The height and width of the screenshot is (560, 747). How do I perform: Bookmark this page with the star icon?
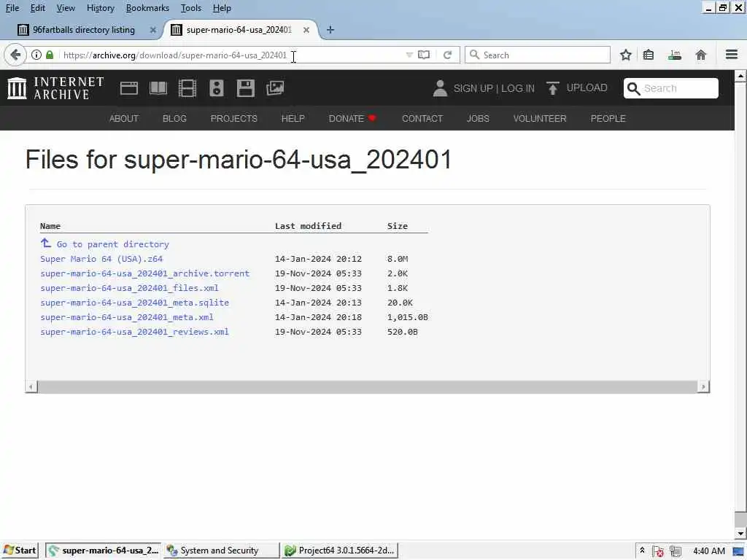coord(625,55)
